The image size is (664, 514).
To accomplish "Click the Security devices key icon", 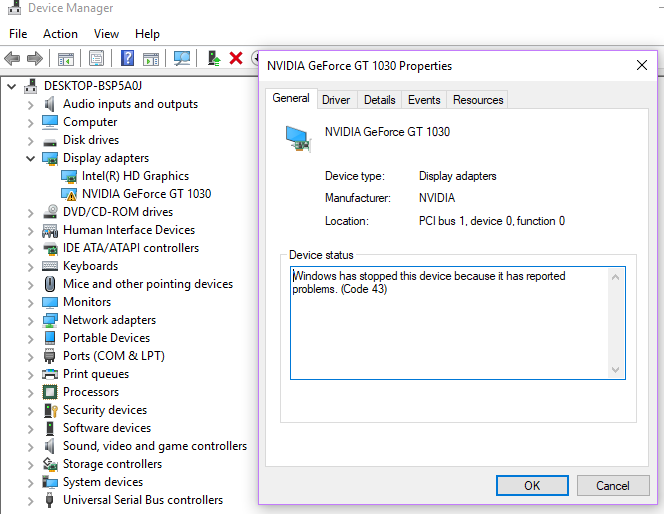I will coord(50,410).
